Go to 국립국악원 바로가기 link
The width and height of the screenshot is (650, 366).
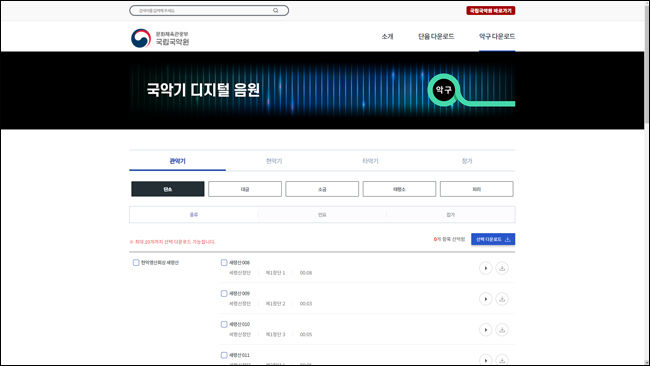pyautogui.click(x=490, y=10)
